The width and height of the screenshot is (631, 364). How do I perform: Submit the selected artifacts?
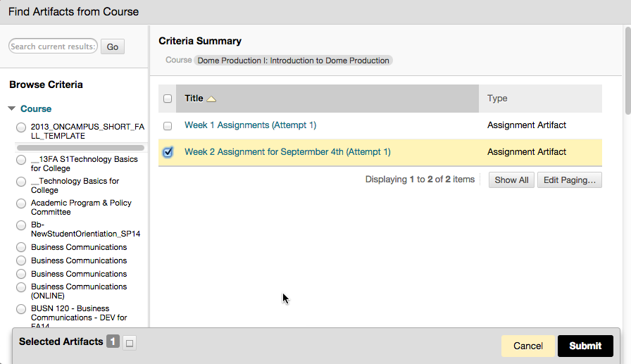[585, 346]
